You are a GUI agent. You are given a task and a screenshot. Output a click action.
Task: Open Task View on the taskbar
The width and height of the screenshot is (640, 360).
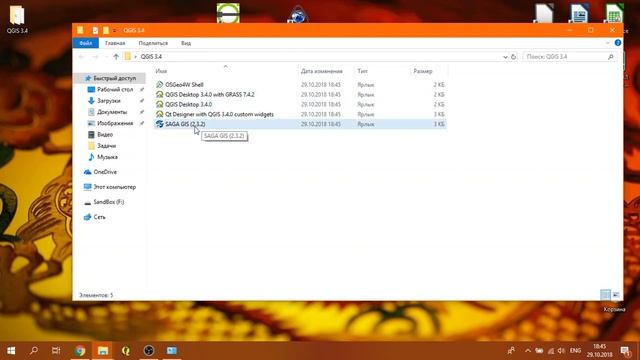pos(56,350)
